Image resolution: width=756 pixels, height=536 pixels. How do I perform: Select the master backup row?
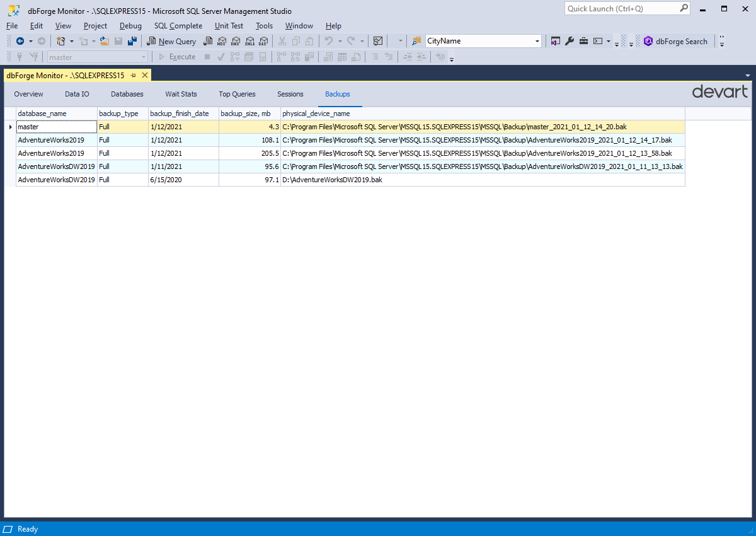pos(57,126)
